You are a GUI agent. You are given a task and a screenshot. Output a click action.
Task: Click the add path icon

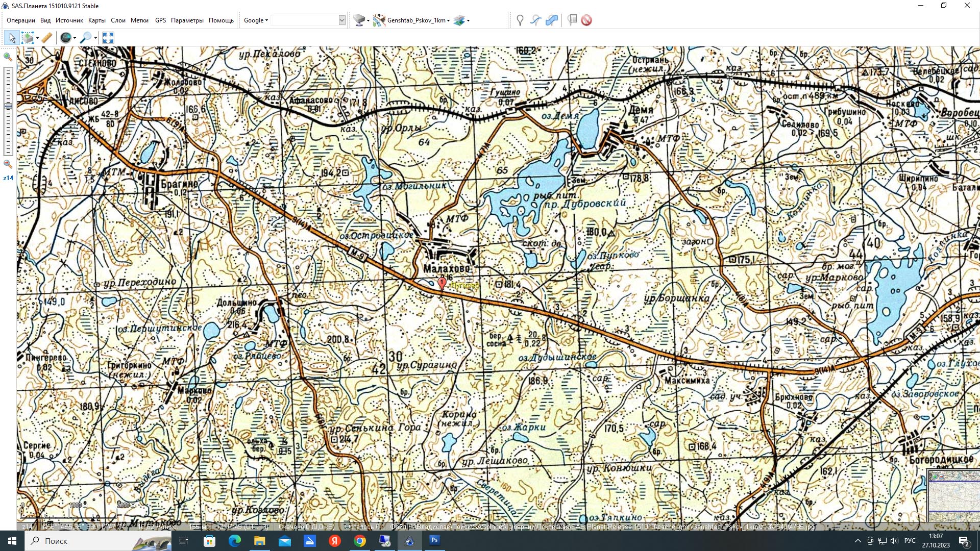(x=535, y=20)
